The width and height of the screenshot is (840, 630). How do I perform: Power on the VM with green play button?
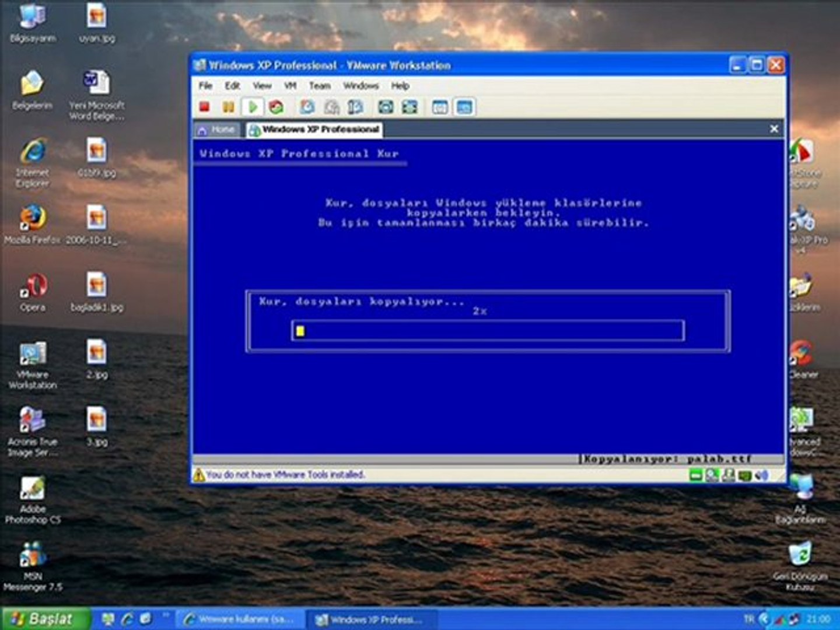click(x=253, y=107)
